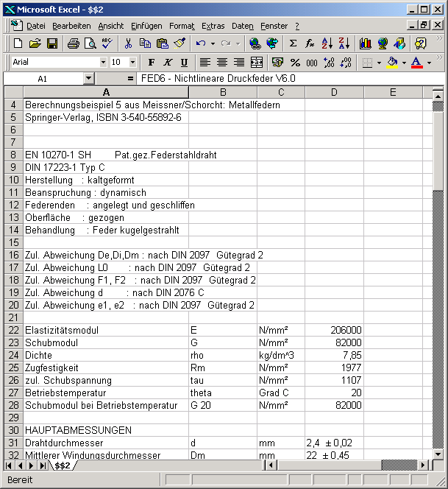The width and height of the screenshot is (448, 489).
Task: Print using the printer icon
Action: [74, 43]
